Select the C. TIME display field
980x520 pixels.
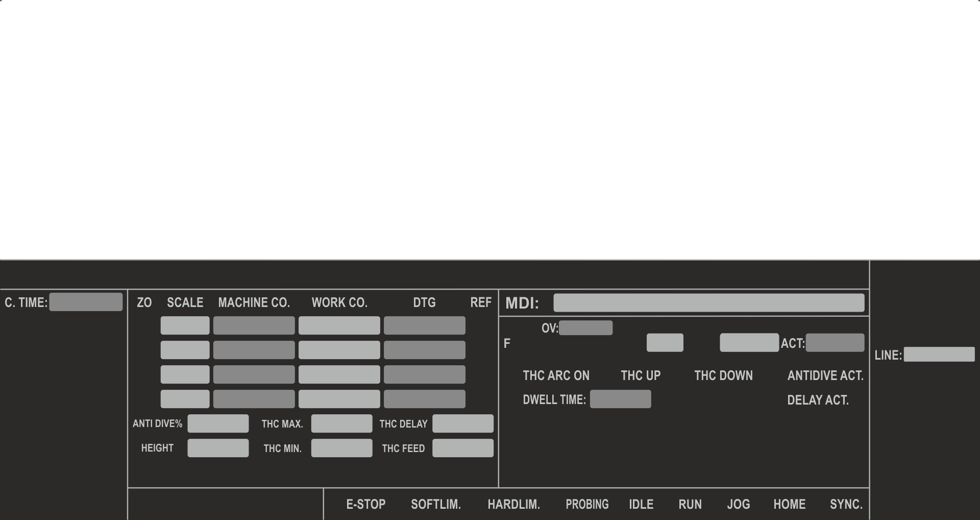point(86,302)
